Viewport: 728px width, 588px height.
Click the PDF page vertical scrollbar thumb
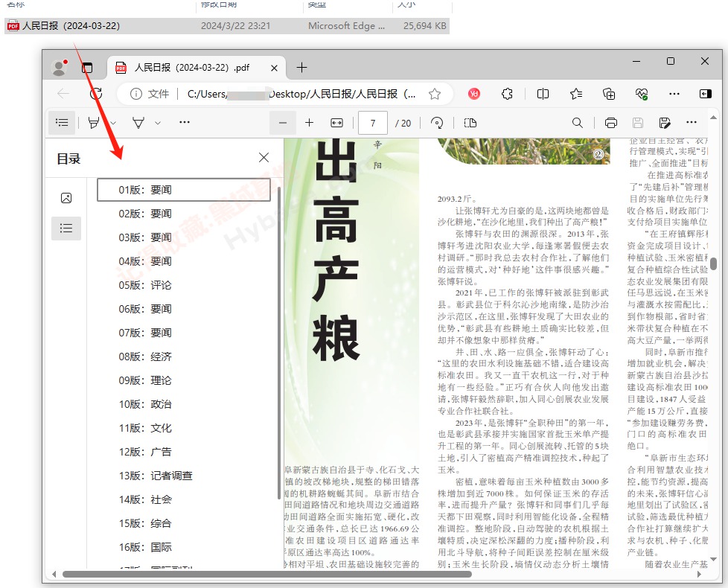(714, 263)
